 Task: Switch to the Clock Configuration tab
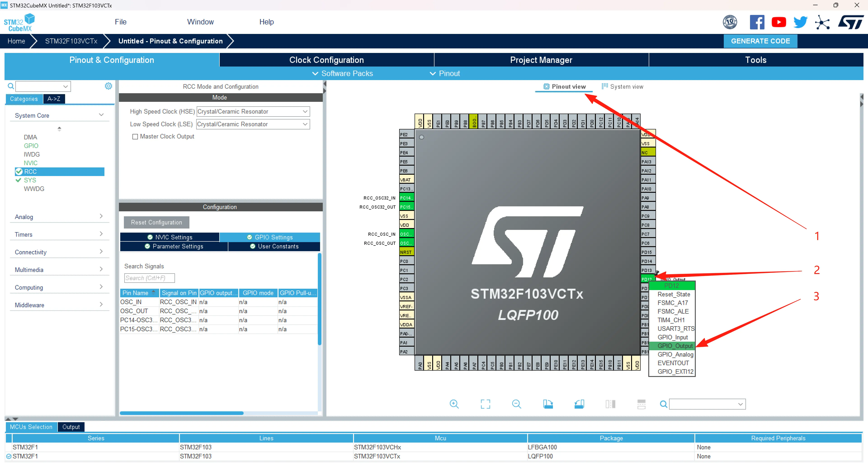click(x=326, y=60)
